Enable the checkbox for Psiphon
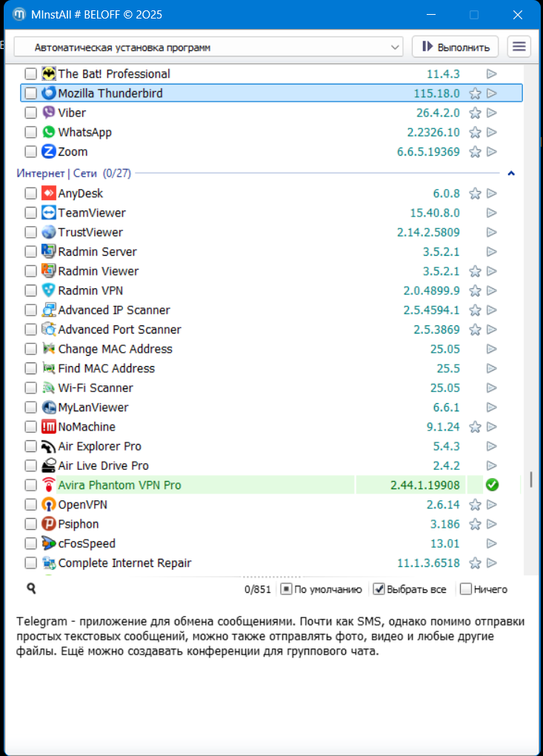Image resolution: width=543 pixels, height=756 pixels. pyautogui.click(x=30, y=524)
